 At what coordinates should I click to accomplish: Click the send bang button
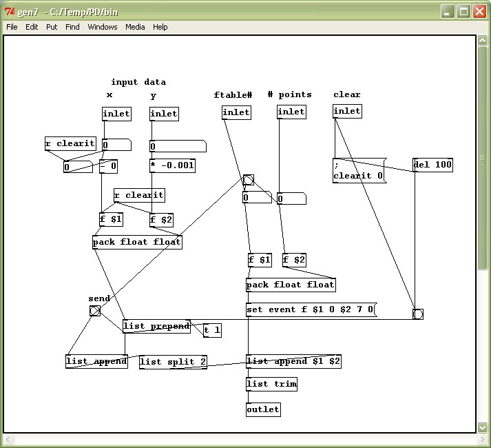coord(95,311)
